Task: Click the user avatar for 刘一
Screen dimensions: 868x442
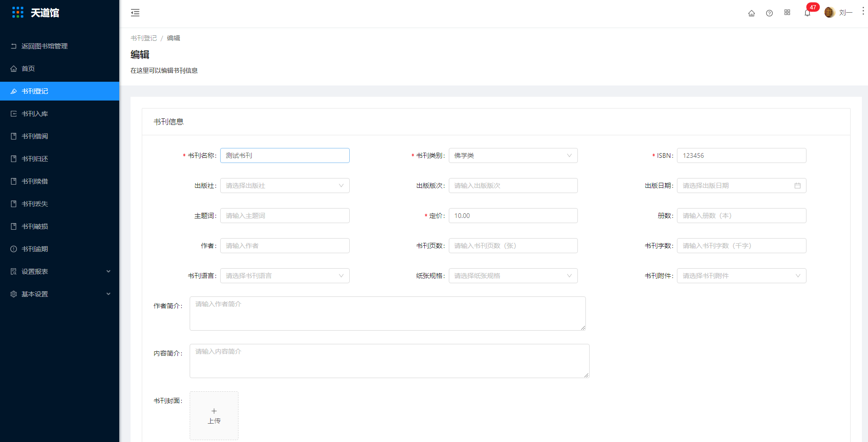Action: click(830, 13)
